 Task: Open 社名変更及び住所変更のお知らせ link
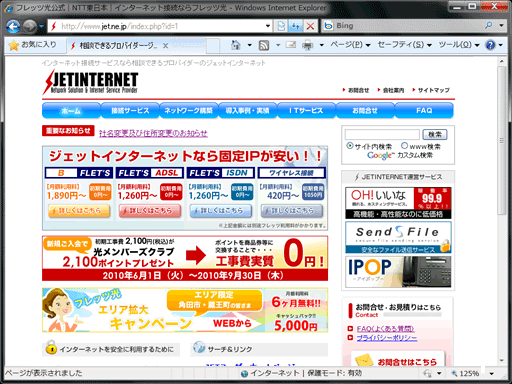coord(153,133)
